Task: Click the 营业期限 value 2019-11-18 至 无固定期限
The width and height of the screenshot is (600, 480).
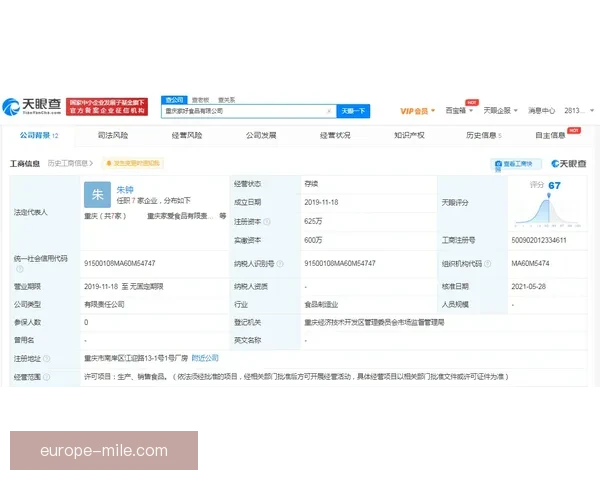Action: 124,286
